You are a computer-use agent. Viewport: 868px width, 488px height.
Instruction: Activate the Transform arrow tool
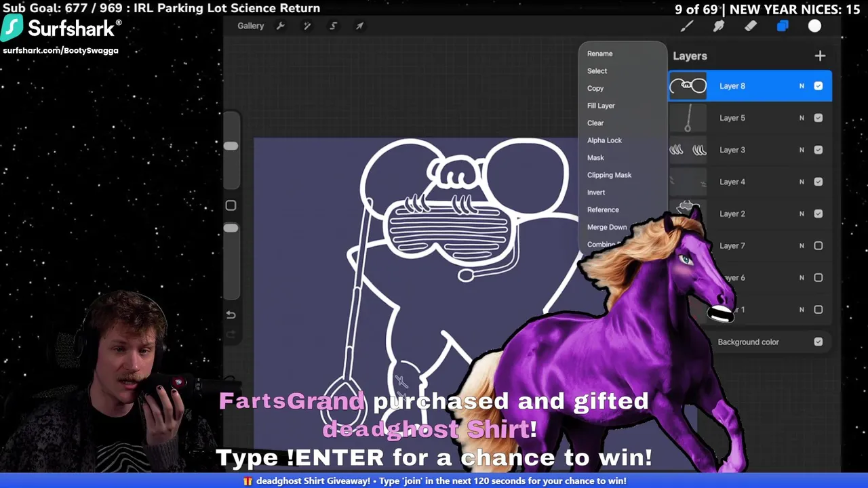click(359, 26)
